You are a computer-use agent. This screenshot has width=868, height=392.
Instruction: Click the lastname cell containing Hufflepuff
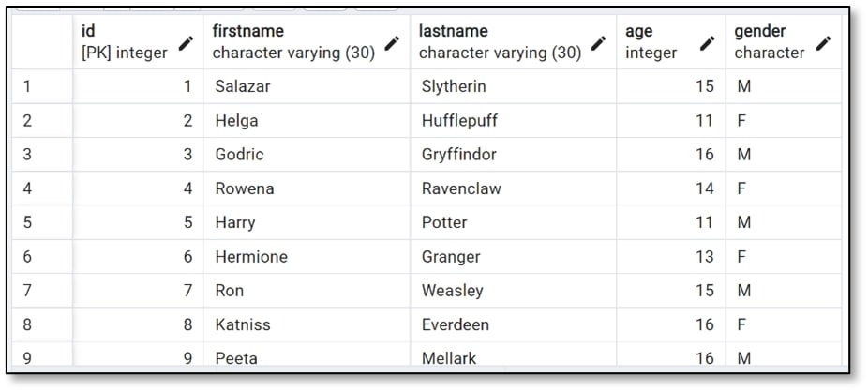point(459,120)
